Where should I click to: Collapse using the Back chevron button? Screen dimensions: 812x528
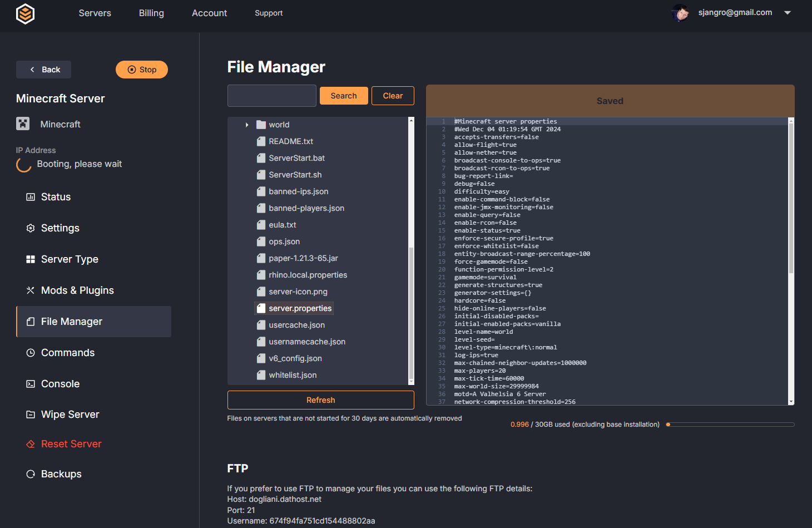tap(32, 70)
